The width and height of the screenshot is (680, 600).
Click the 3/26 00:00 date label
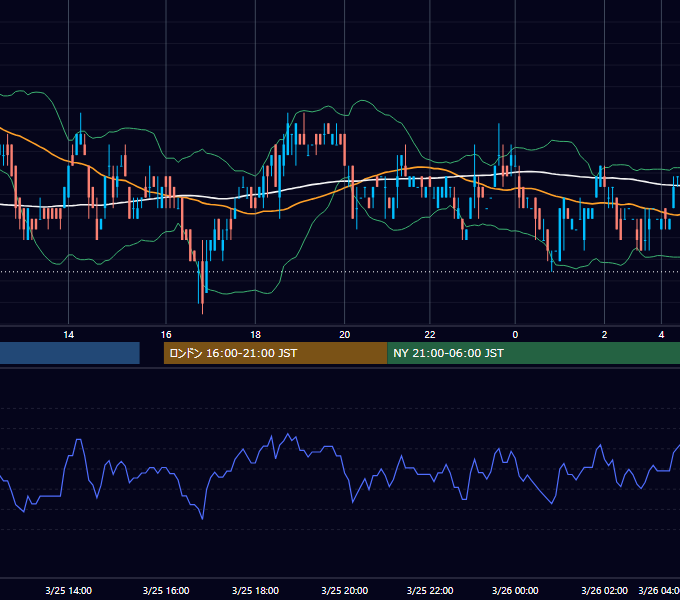click(x=515, y=590)
